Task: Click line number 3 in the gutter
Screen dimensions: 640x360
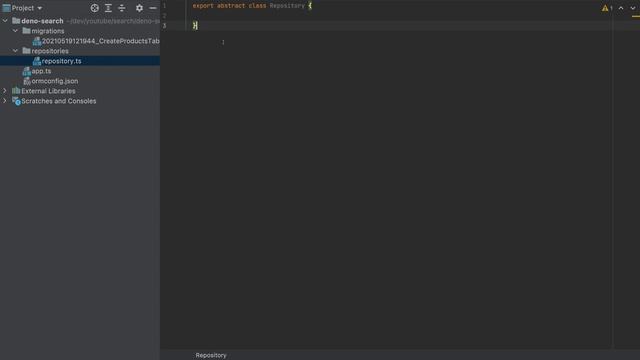Action: coord(164,26)
